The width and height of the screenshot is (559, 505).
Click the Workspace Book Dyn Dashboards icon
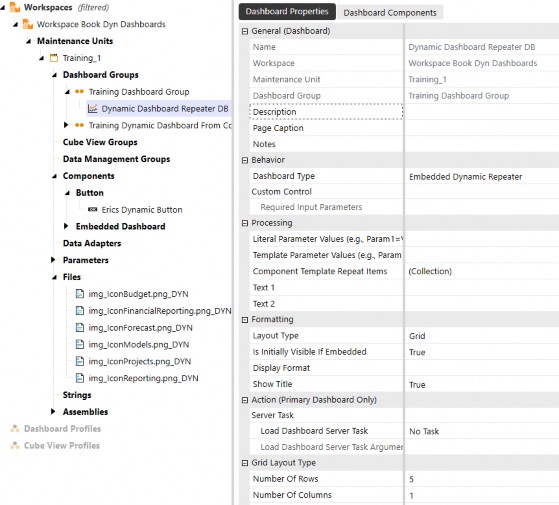[28, 24]
